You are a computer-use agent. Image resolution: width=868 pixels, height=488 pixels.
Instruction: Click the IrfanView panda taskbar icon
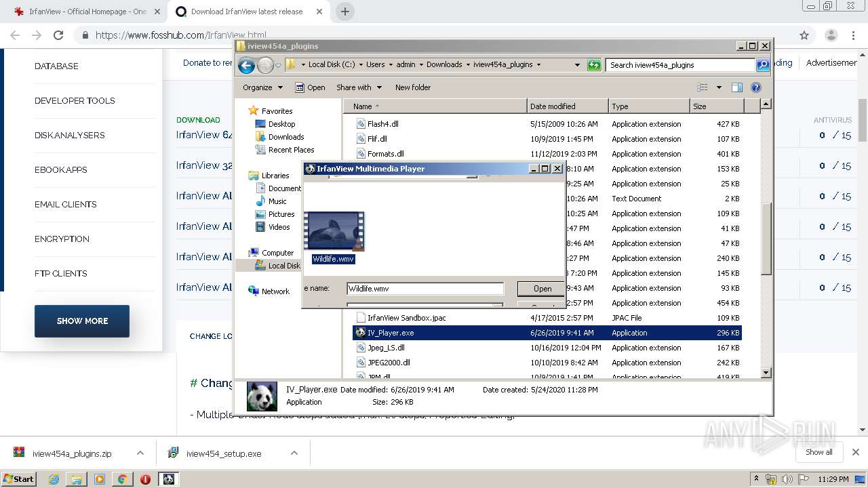168,479
